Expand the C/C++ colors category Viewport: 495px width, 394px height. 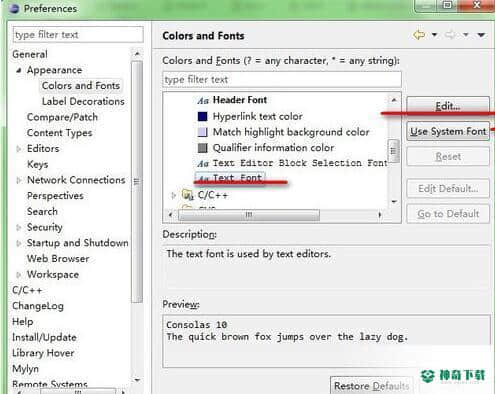tap(173, 195)
